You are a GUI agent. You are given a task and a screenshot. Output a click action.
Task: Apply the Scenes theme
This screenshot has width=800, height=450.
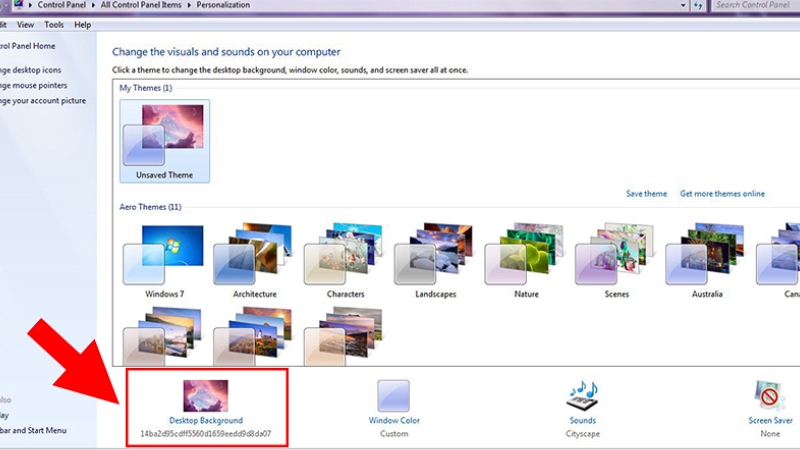pos(616,261)
